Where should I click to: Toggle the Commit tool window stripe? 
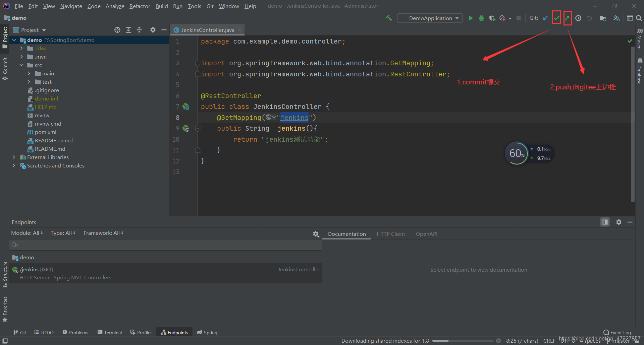point(5,69)
